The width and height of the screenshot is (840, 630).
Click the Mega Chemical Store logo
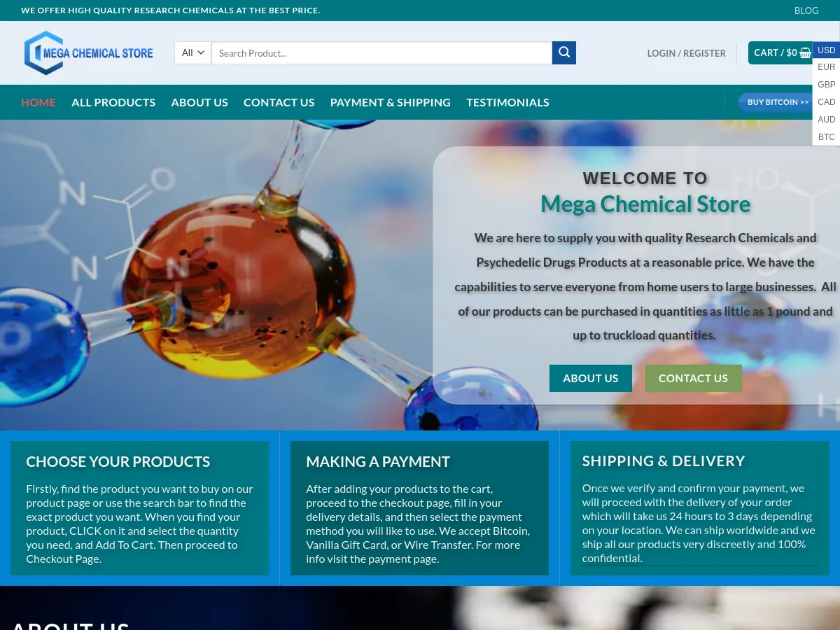point(88,52)
